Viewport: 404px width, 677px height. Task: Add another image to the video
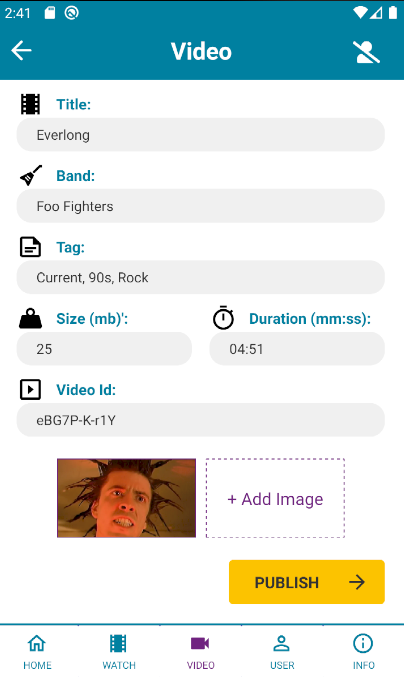click(x=275, y=498)
